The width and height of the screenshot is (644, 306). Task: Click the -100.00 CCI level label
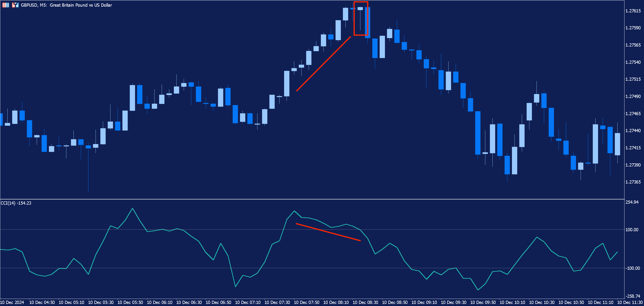pyautogui.click(x=632, y=268)
